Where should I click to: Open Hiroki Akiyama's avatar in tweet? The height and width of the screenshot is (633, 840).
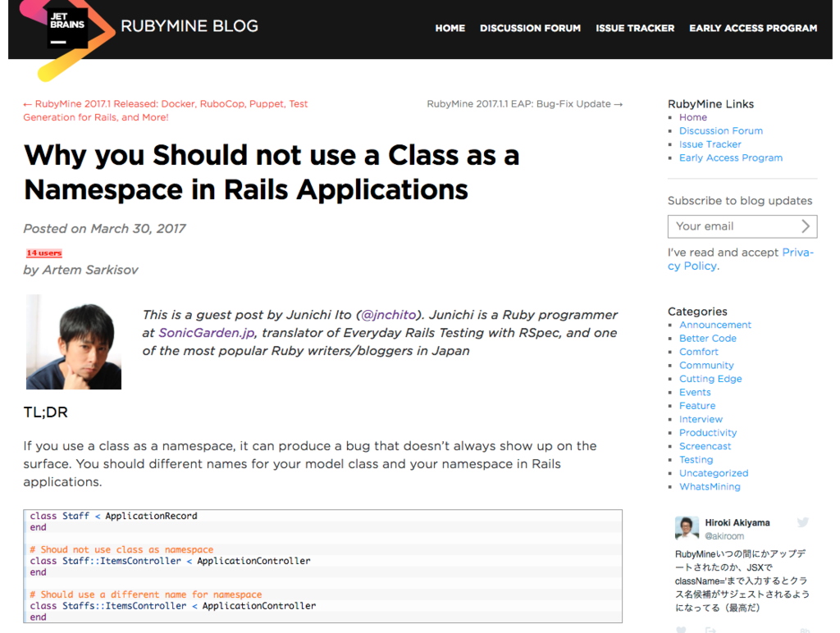pos(687,527)
